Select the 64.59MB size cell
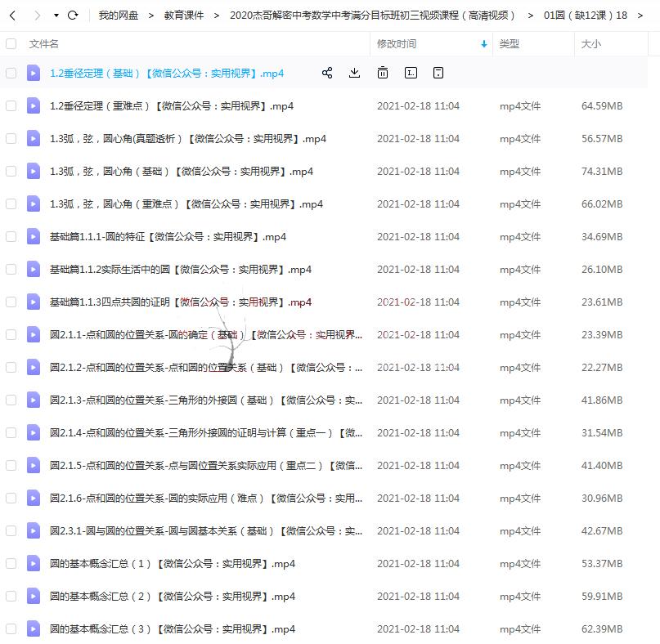 click(x=602, y=106)
